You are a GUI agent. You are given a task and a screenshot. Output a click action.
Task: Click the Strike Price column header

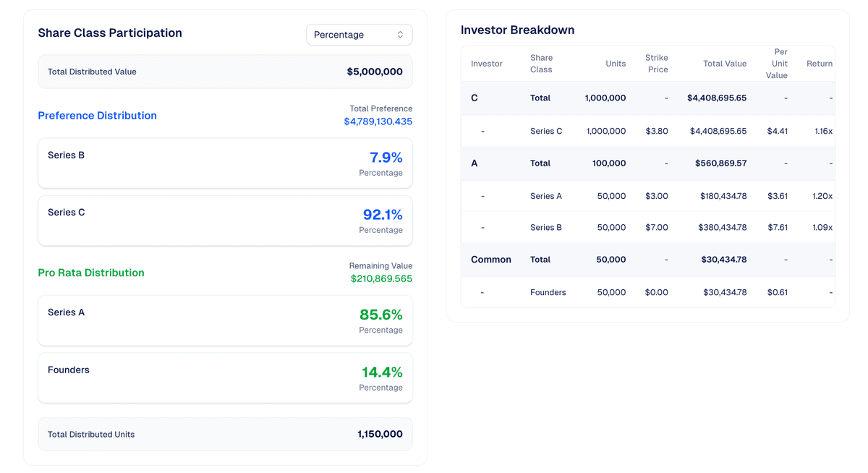(x=656, y=64)
